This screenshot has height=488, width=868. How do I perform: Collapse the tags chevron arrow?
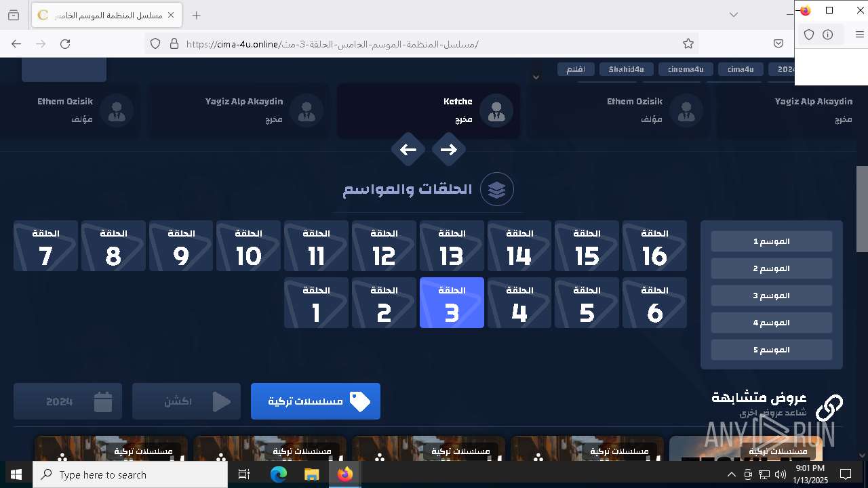coord(536,77)
